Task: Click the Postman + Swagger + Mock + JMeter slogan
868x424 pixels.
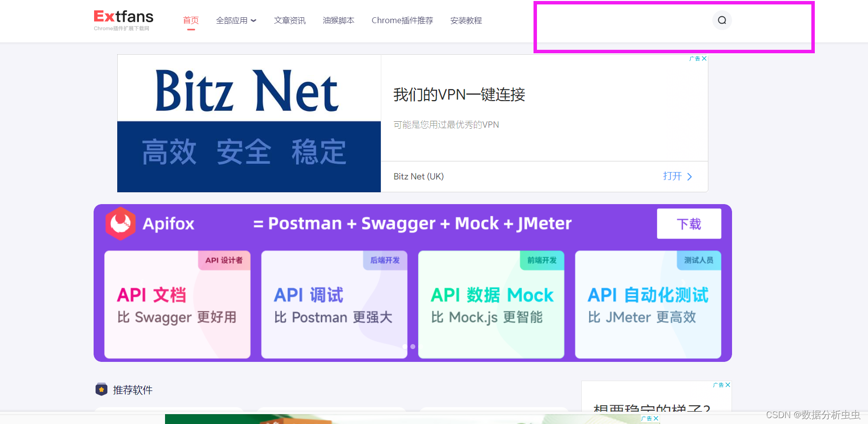Action: [x=412, y=224]
